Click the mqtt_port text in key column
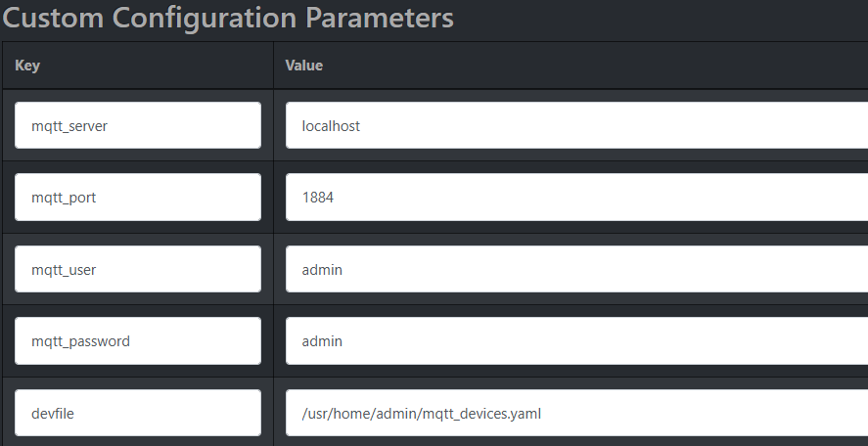868x446 pixels. [64, 197]
